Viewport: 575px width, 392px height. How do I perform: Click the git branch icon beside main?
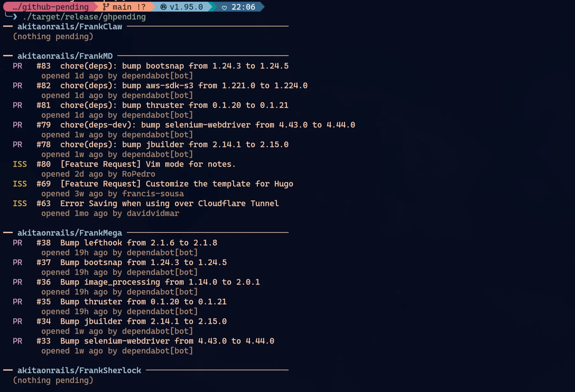click(x=106, y=7)
